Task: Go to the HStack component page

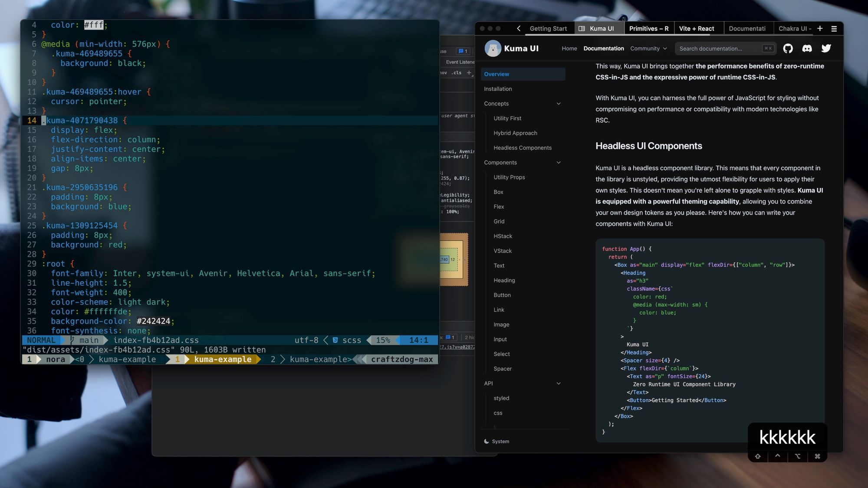Action: coord(503,236)
